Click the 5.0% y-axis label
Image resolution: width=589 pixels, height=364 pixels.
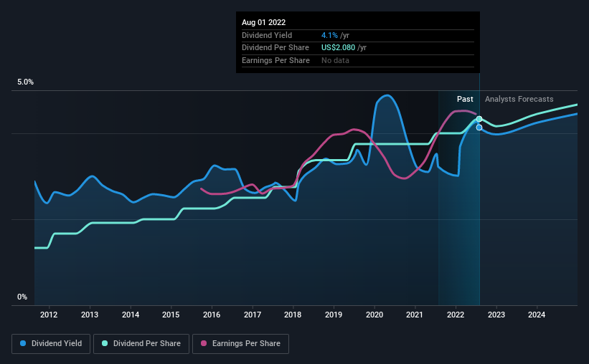tap(26, 82)
